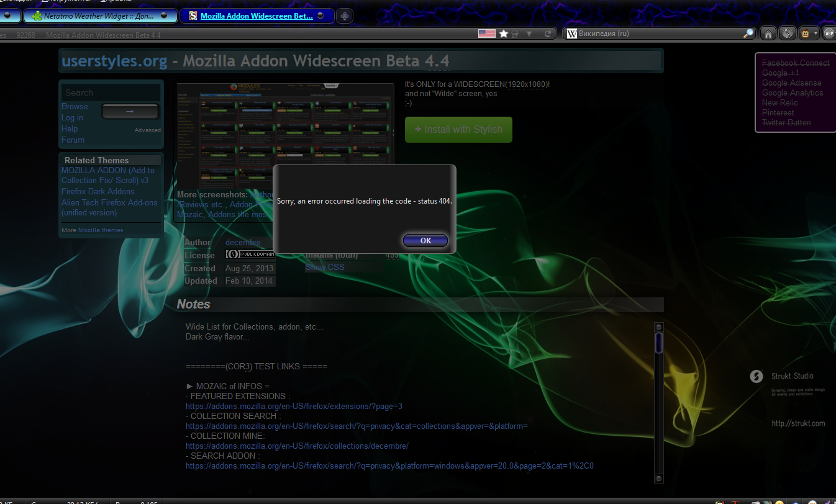Click the notes scrollbar up arrow
This screenshot has height=504, width=836.
click(659, 327)
